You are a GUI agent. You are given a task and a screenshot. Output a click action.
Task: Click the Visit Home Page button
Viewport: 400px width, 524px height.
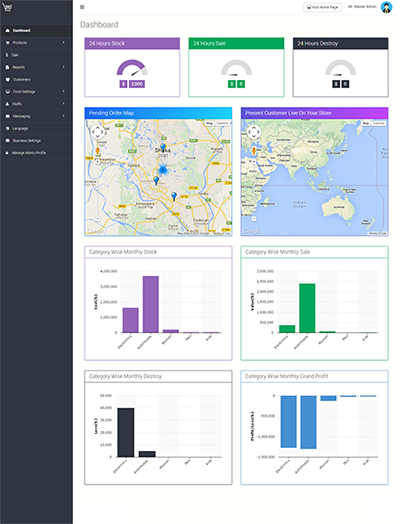click(x=322, y=7)
